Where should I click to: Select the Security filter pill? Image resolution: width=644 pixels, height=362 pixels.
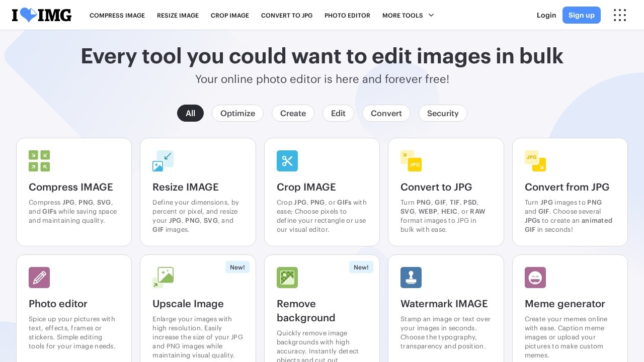(443, 113)
